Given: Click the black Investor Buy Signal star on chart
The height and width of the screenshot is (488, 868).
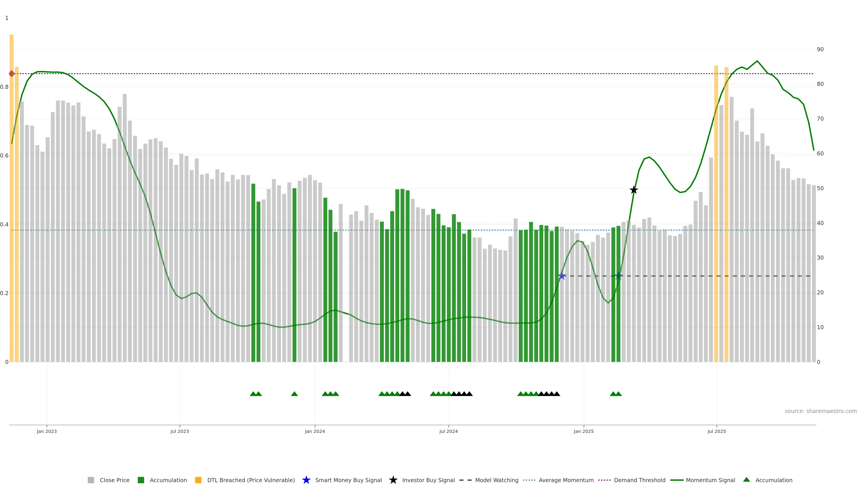Looking at the screenshot, I should (633, 190).
